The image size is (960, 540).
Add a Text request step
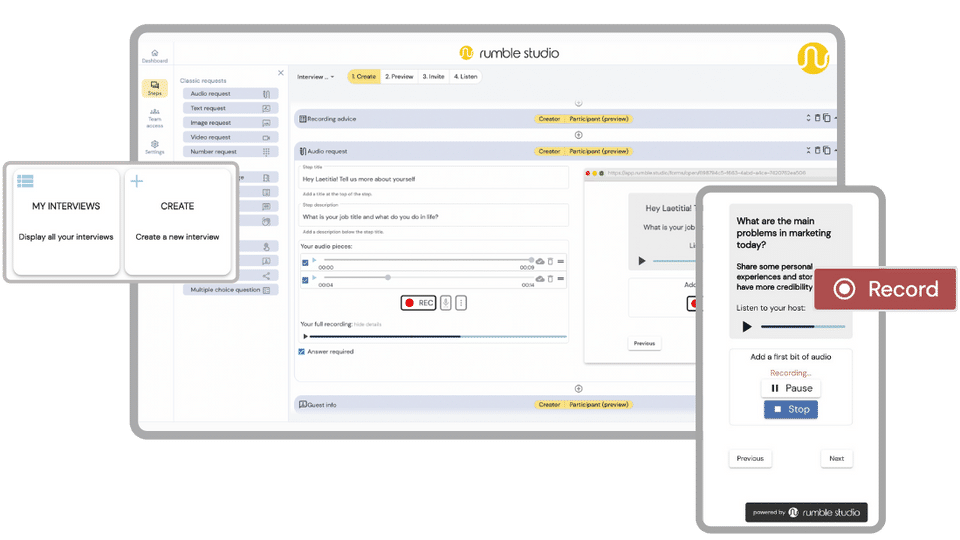click(230, 108)
